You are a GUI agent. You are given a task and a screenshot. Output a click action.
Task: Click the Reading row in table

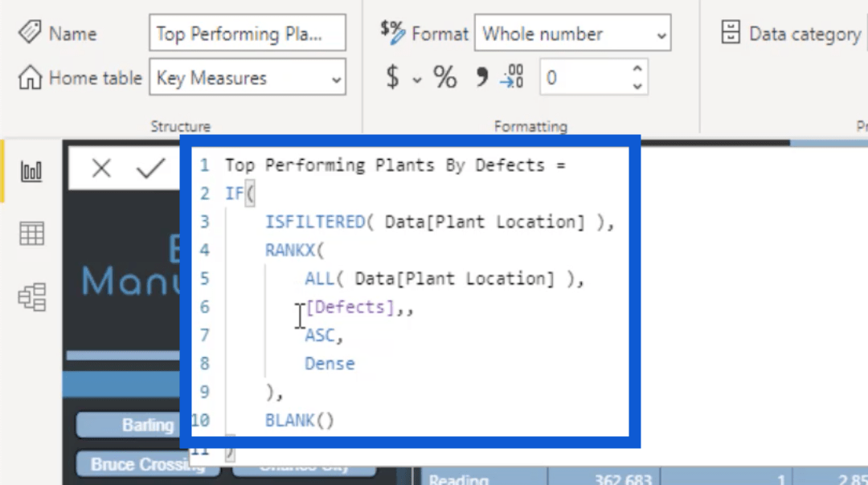[458, 479]
